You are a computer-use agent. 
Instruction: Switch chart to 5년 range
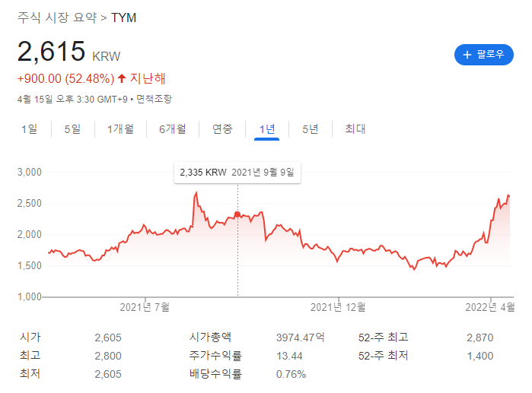310,129
